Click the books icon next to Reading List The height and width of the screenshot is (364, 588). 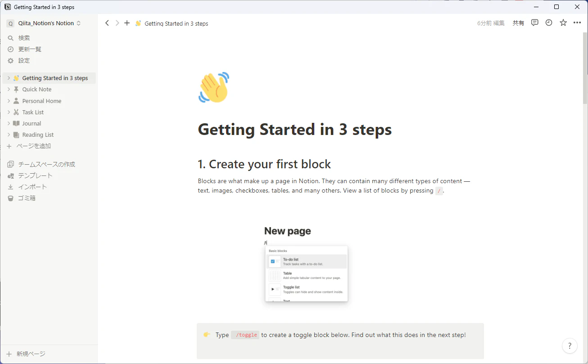[16, 135]
